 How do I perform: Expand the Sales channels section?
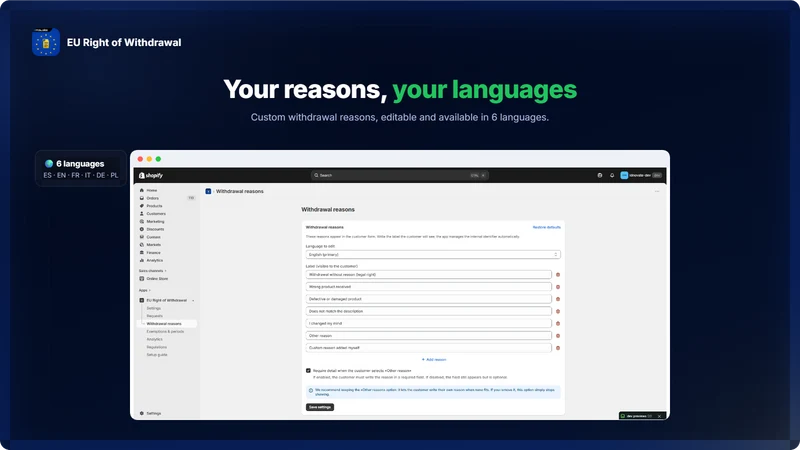pos(153,271)
